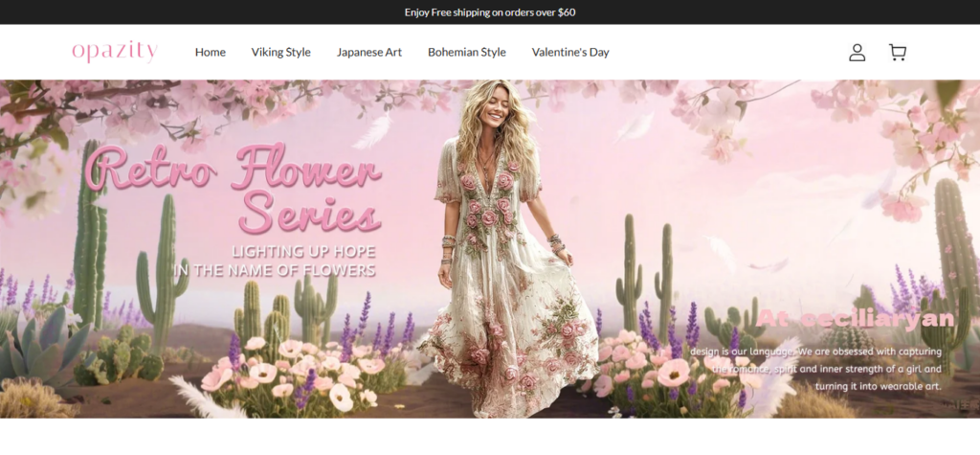980x455 pixels.
Task: Browse the Bohemian Style collection
Action: pos(466,53)
